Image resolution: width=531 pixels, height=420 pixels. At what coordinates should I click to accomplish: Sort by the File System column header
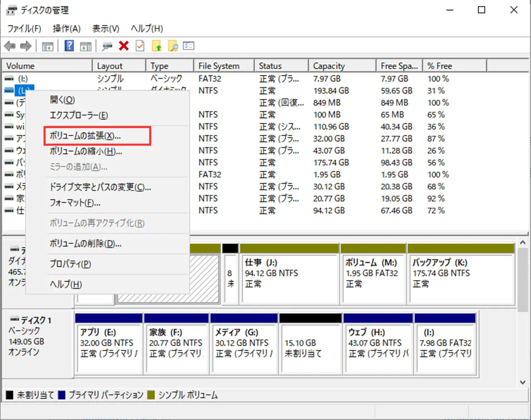[x=224, y=66]
